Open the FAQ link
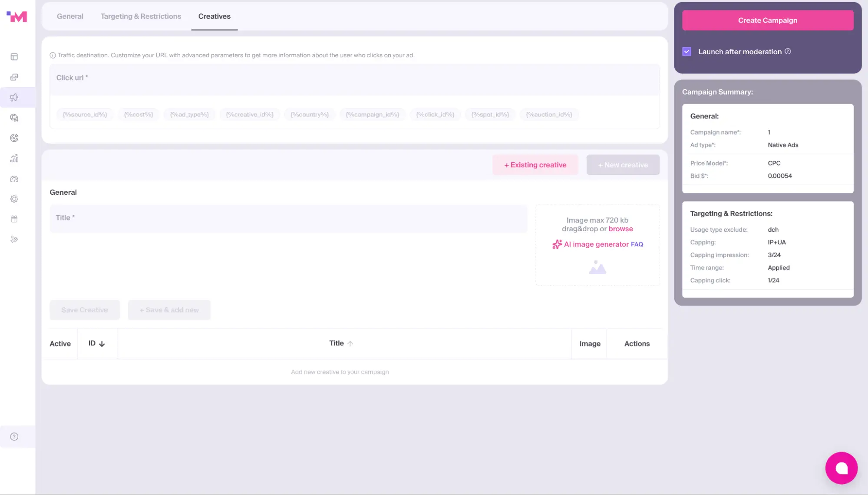This screenshot has width=868, height=495. point(637,244)
